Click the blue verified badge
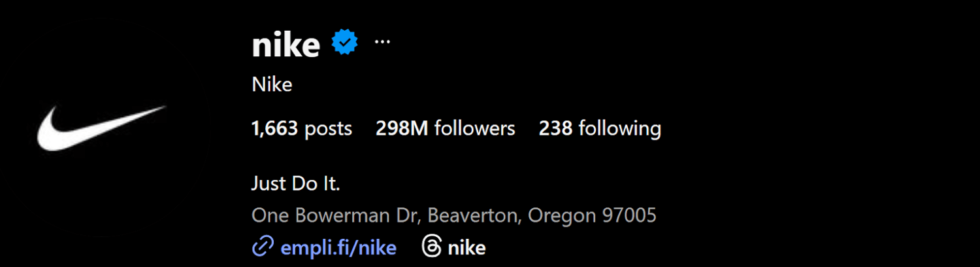Viewport: 980px width, 267px height. pyautogui.click(x=344, y=43)
